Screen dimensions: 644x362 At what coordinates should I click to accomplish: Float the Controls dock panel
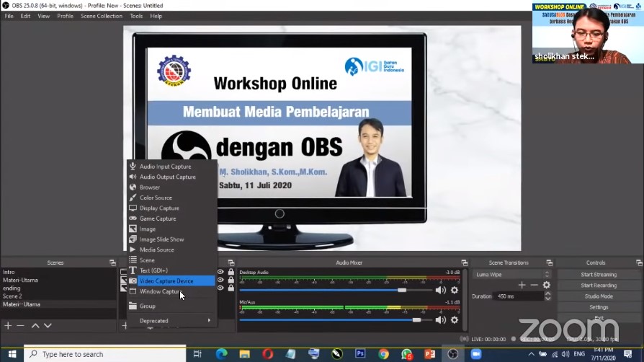point(639,262)
